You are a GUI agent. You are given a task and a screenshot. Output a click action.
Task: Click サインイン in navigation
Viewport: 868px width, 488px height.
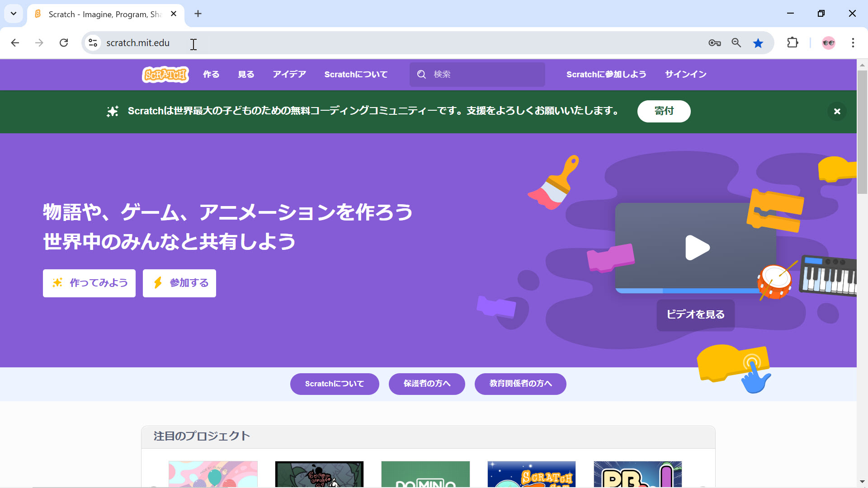pos(685,74)
